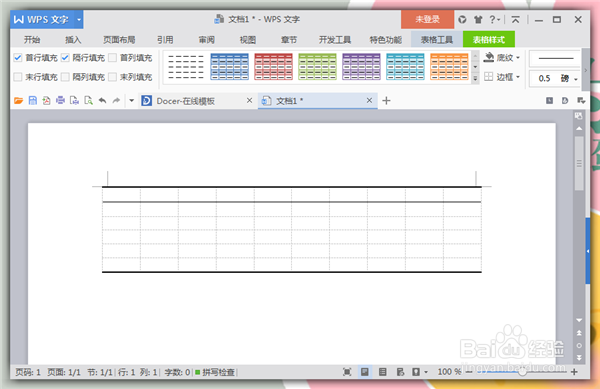Viewport: 600px width, 389px height.
Task: Click the round WPS hot-spot icon in title bar
Action: [462, 20]
